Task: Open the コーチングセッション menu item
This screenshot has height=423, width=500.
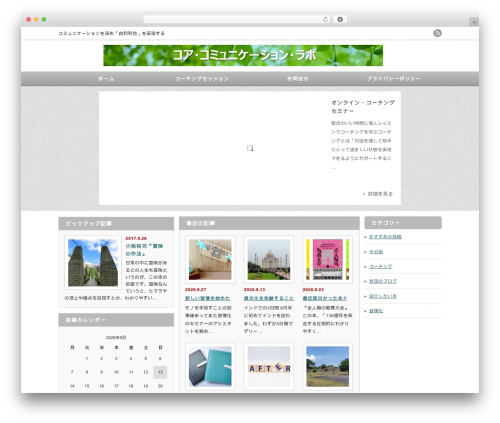Action: (202, 79)
